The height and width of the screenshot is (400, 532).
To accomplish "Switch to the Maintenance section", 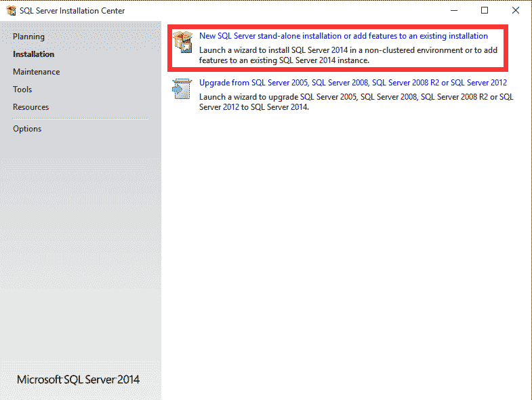I will 36,72.
